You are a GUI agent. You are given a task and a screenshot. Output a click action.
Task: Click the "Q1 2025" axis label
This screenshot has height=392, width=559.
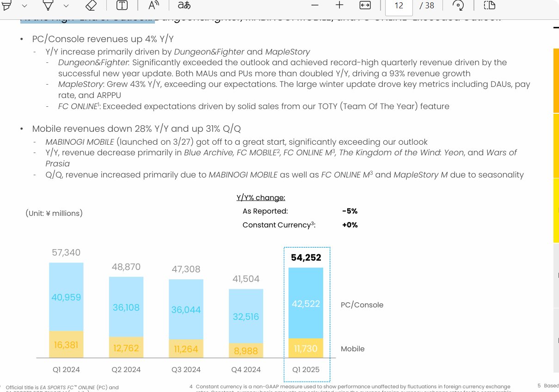point(306,369)
